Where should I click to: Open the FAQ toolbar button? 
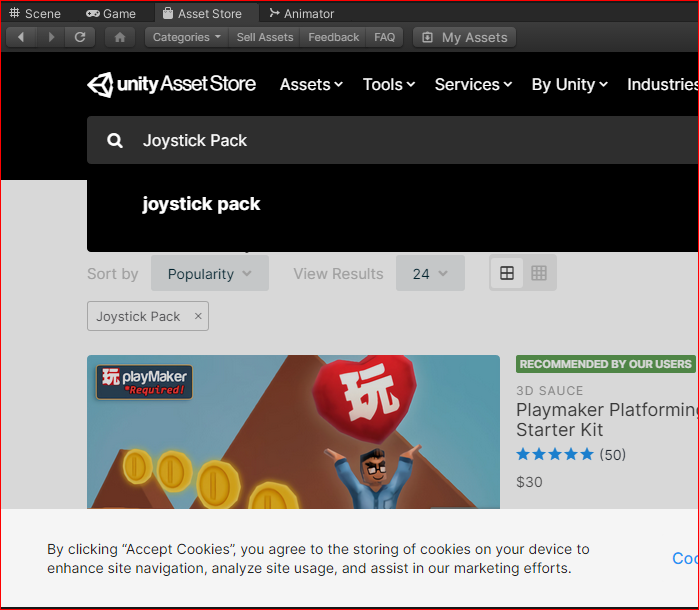pos(384,37)
